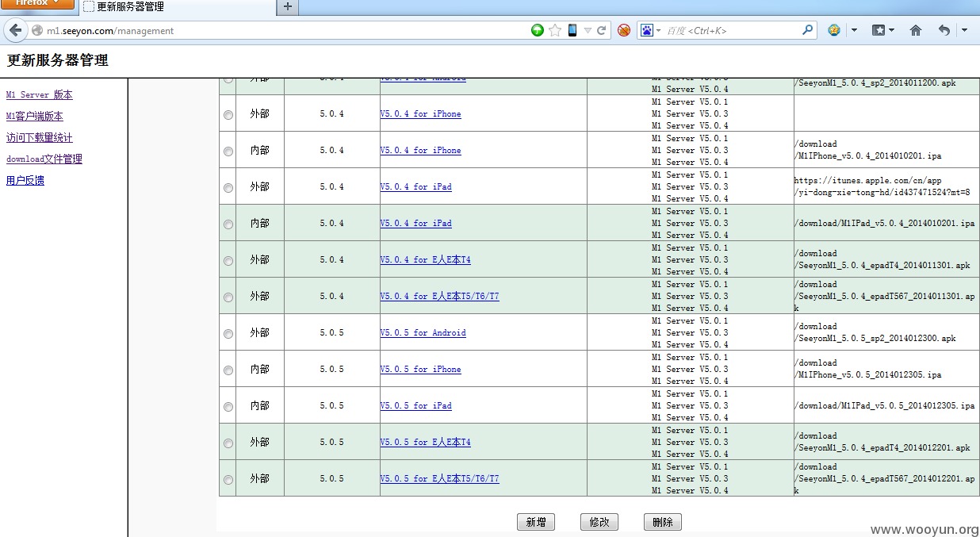Open V5.0.4 for E人E本T4 link
The height and width of the screenshot is (537, 980).
click(x=425, y=259)
